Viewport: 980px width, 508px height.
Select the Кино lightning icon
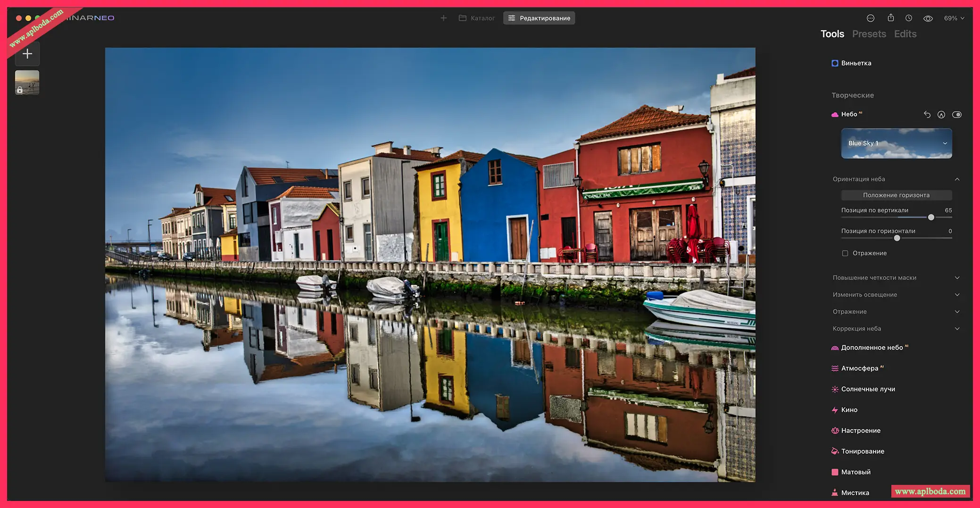tap(835, 409)
